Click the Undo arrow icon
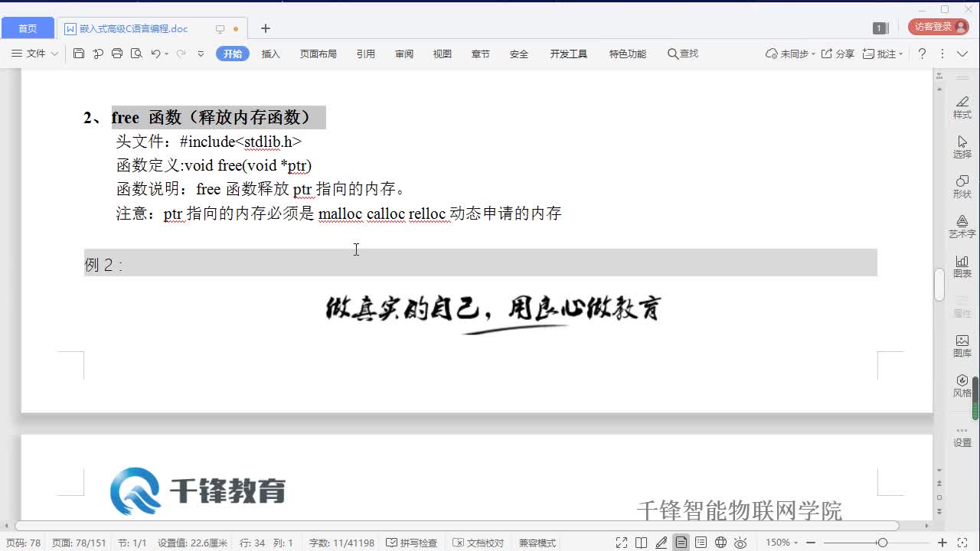 pyautogui.click(x=155, y=54)
